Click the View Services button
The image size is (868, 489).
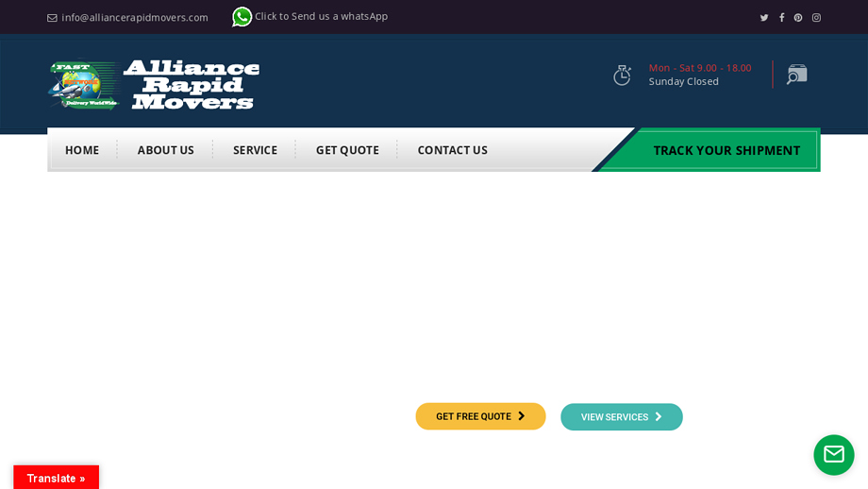pyautogui.click(x=621, y=417)
